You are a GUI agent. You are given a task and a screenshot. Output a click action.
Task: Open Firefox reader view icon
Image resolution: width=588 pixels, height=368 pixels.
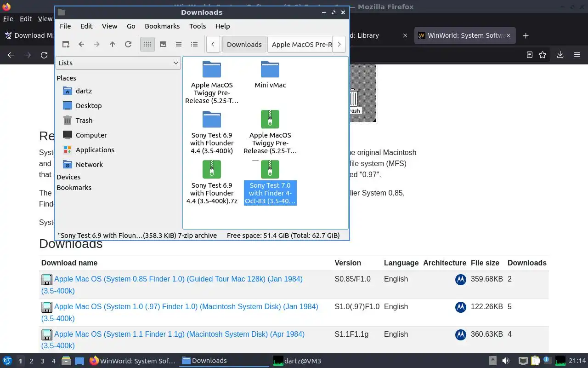tap(530, 55)
